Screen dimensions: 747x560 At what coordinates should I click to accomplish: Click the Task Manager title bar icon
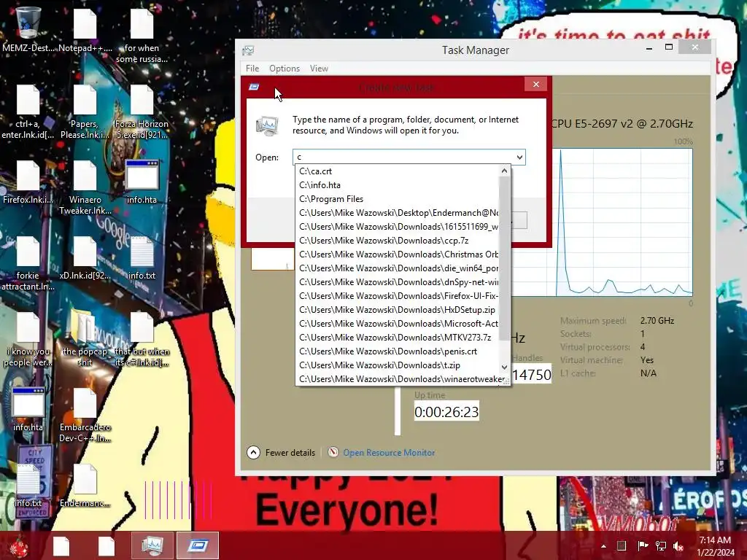click(248, 50)
